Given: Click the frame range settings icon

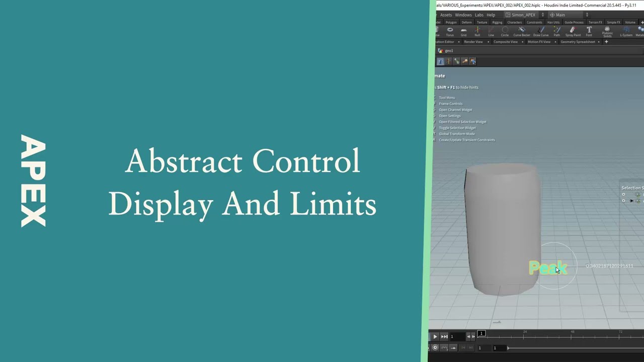Looking at the screenshot, I should [x=444, y=348].
